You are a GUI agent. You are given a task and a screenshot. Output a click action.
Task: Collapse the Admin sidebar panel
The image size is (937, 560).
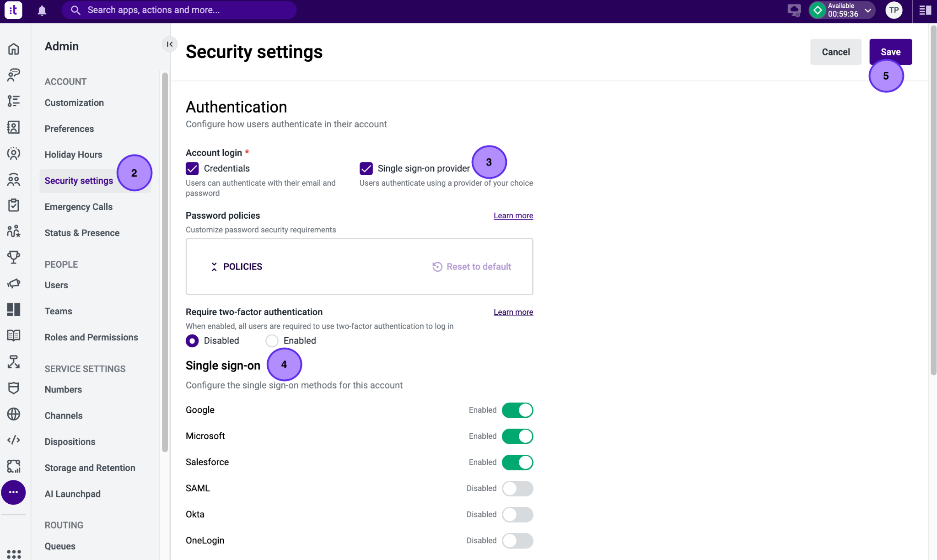pos(170,44)
